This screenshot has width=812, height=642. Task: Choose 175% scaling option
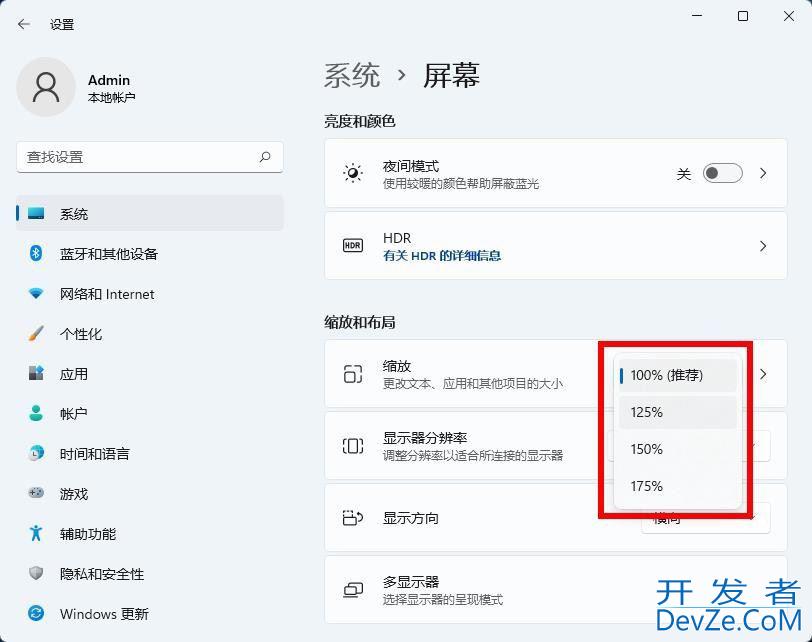(x=677, y=486)
